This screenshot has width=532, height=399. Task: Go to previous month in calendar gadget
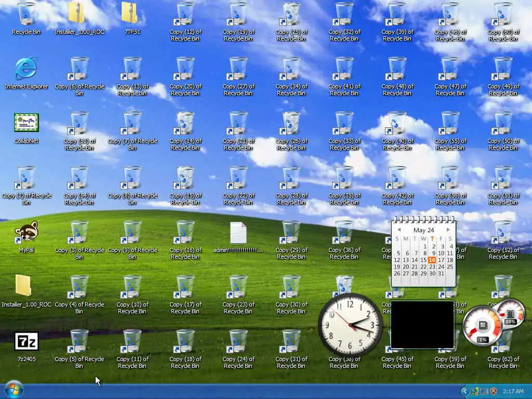399,230
